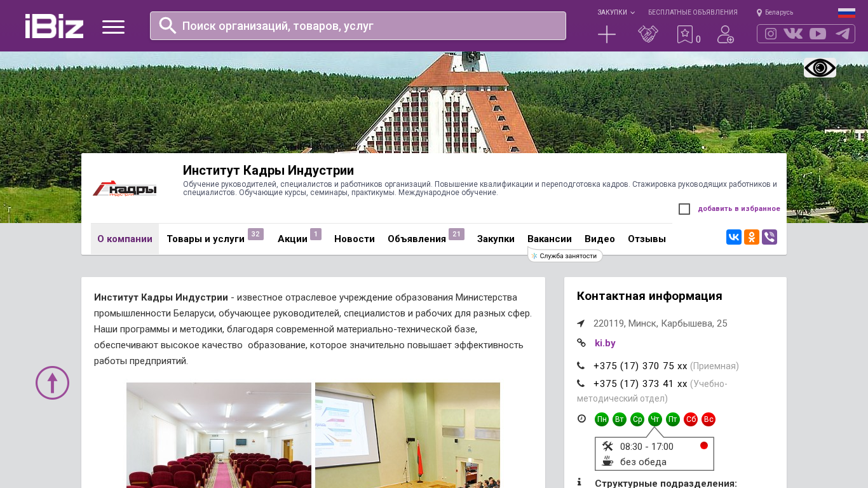Screen dimensions: 868x488
Task: Share page via Odnoklassniki button
Action: tap(752, 237)
